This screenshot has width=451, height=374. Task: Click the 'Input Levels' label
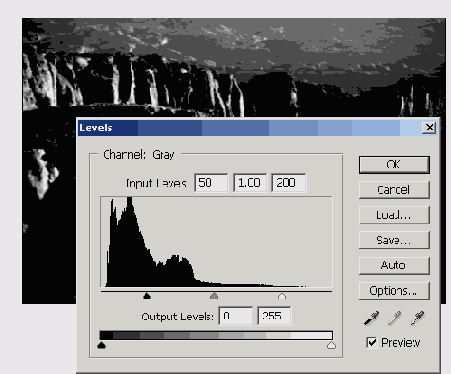[x=156, y=183]
